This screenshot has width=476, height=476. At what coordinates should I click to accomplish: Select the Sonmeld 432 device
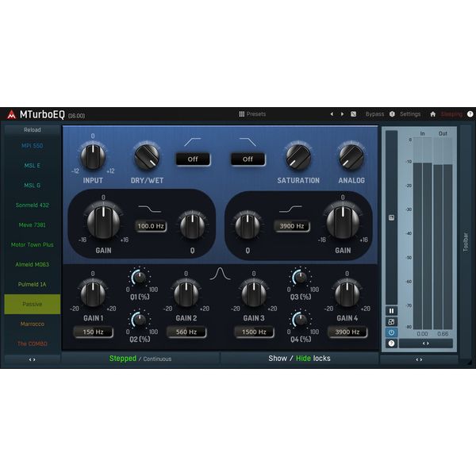click(33, 205)
